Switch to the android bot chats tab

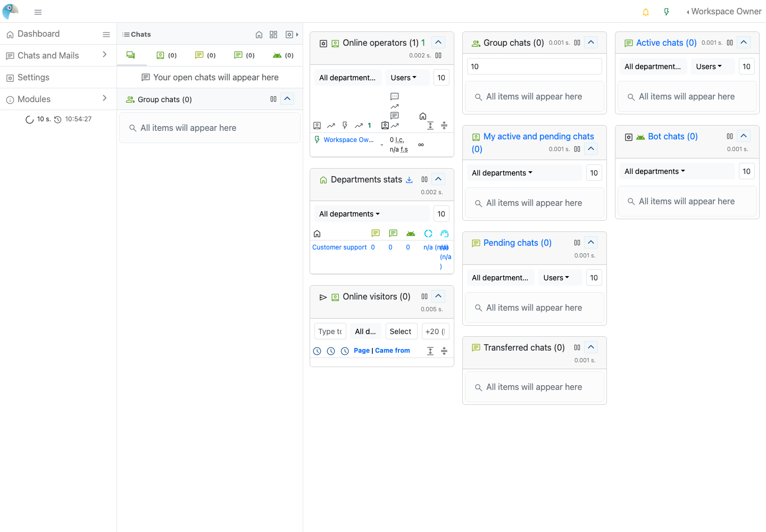[x=283, y=55]
